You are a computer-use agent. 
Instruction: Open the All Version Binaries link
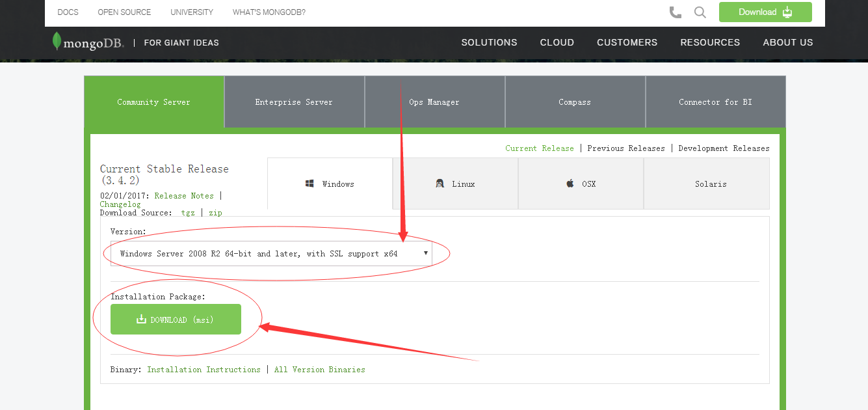pyautogui.click(x=319, y=370)
